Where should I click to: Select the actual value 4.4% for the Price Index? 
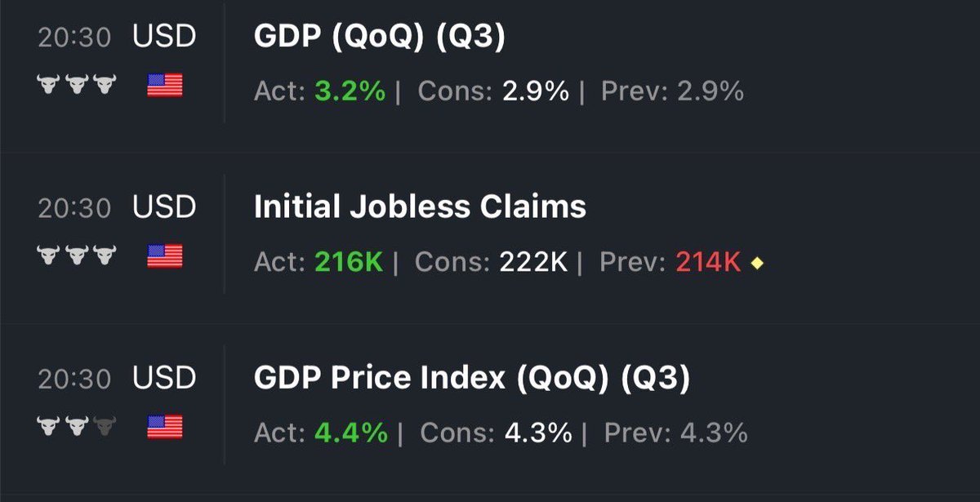(x=351, y=433)
